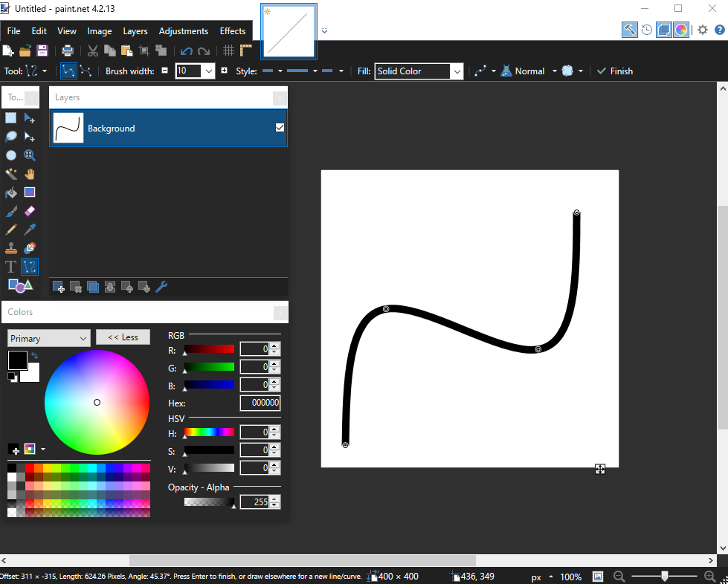Select the Pencil tool

click(10, 230)
